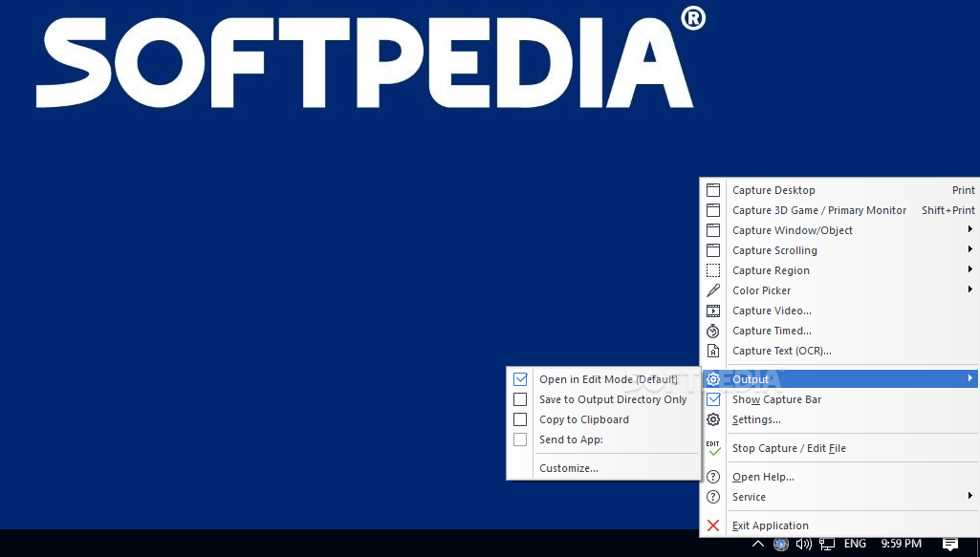The width and height of the screenshot is (980, 557).
Task: Click the Capture Text OCR document icon
Action: click(712, 351)
